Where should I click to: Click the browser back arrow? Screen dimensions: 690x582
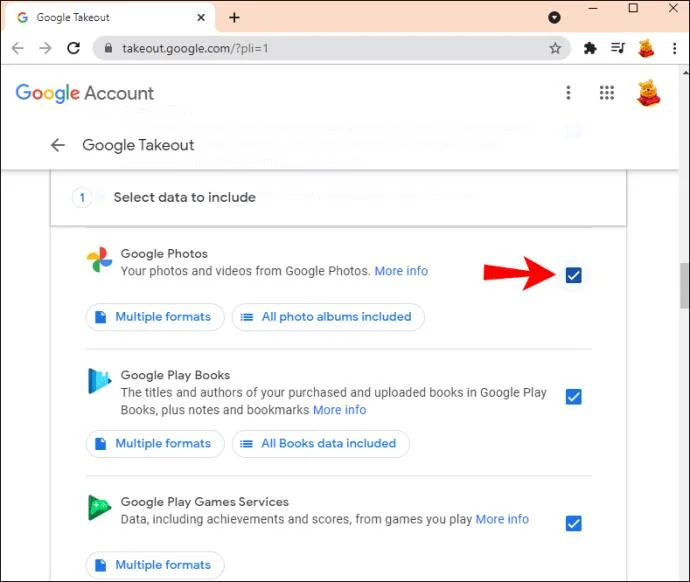(18, 48)
